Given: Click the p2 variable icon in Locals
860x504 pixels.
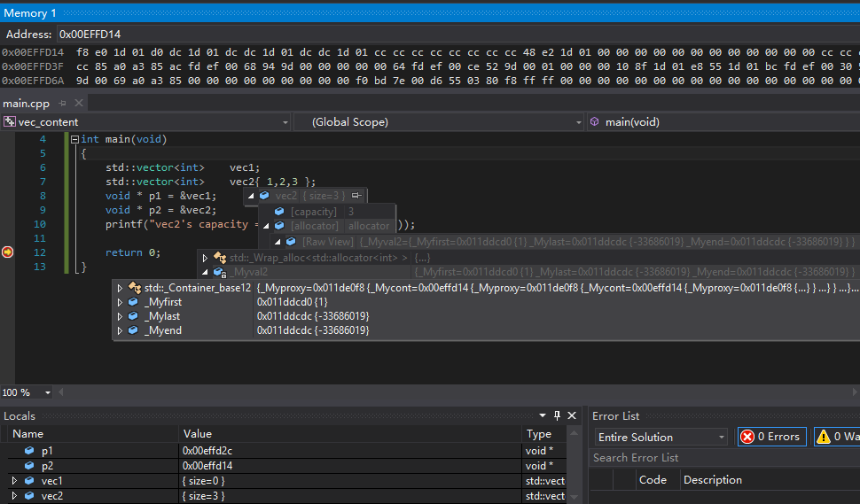Looking at the screenshot, I should click(29, 466).
